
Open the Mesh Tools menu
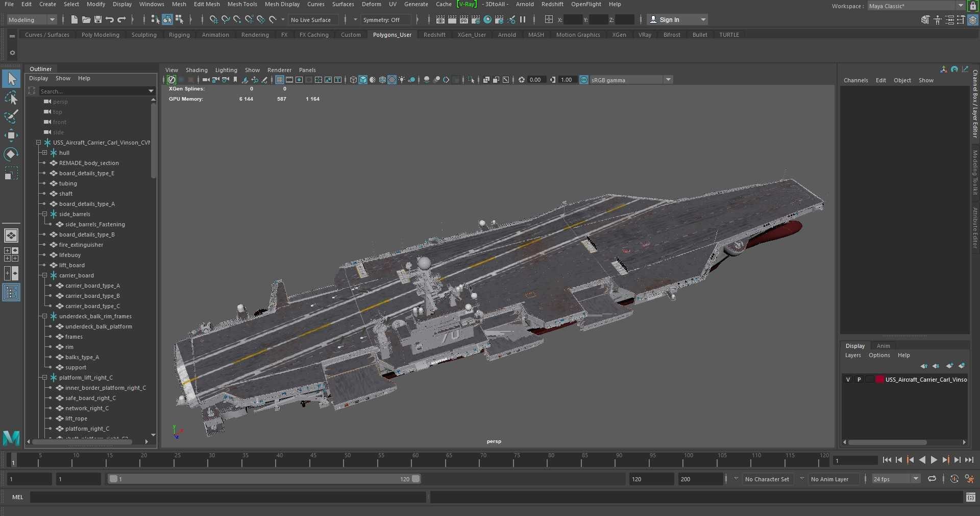242,4
